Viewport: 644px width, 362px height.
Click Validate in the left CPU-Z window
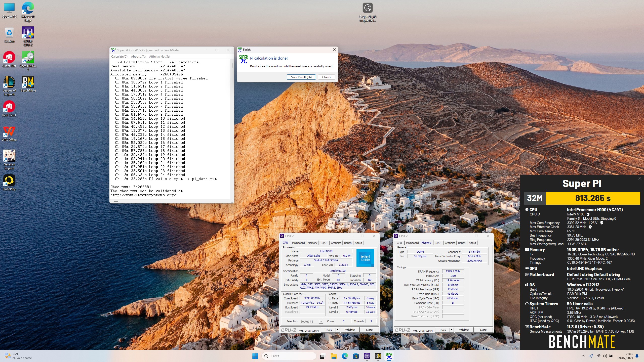click(350, 330)
